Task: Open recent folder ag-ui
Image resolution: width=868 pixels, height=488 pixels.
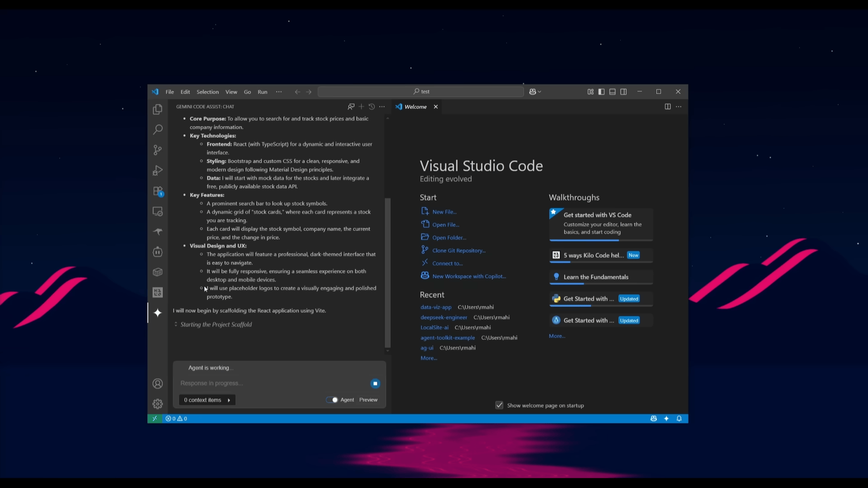Action: click(427, 348)
